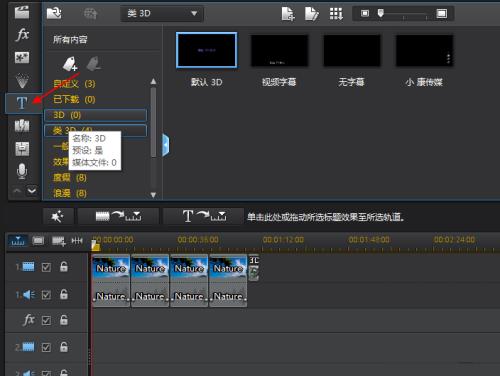Select the 度假 (8) tag
The image size is (500, 376).
coord(70,178)
